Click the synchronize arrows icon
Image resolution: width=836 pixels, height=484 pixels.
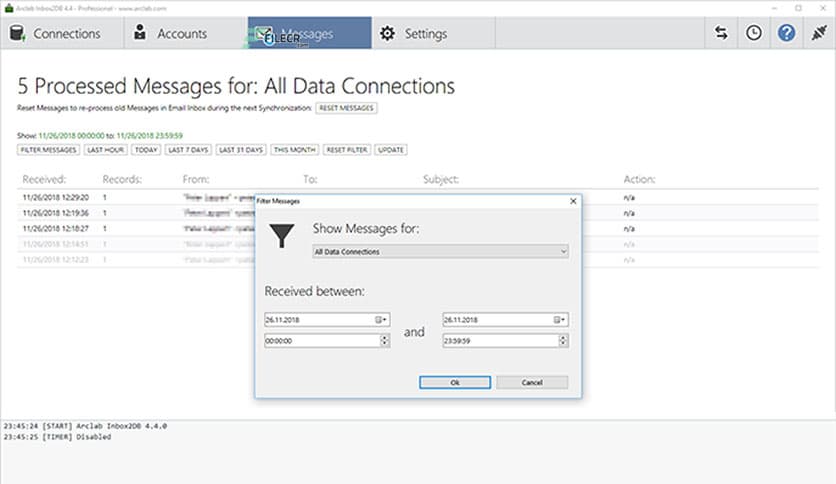(x=721, y=33)
